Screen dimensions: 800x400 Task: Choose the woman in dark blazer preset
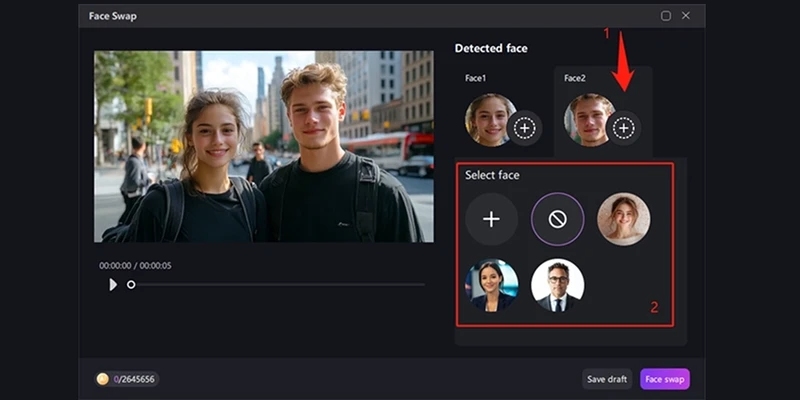point(491,285)
